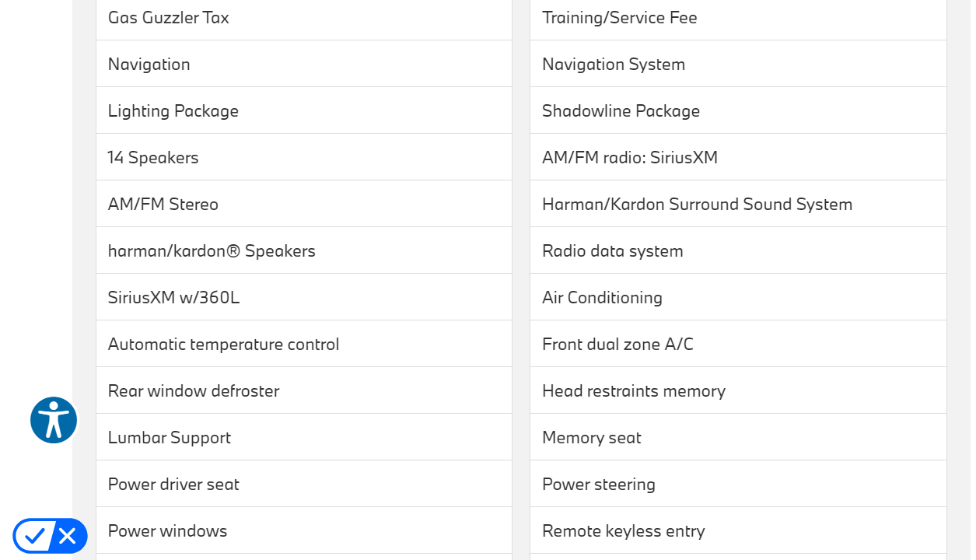Click the SiriusXM w/360L entry
This screenshot has height=560, width=976.
[x=173, y=297]
